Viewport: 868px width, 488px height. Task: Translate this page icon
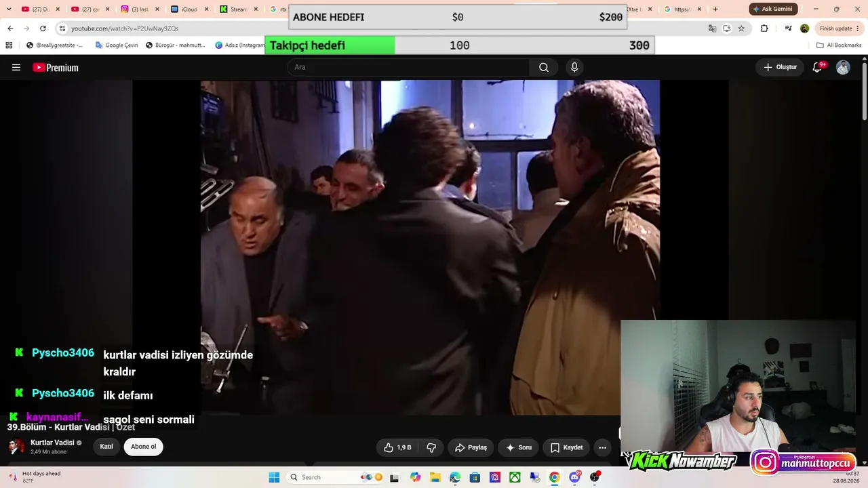click(x=712, y=28)
